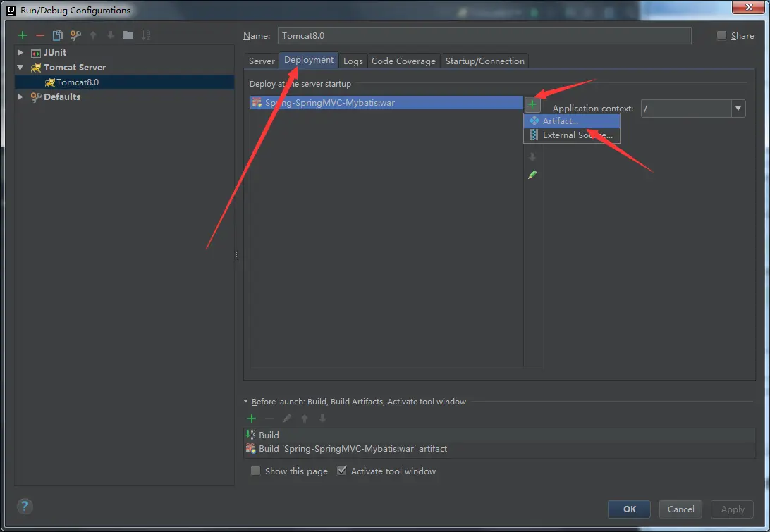Click the IntelliJ icon in title bar
The height and width of the screenshot is (532, 770).
click(x=11, y=10)
